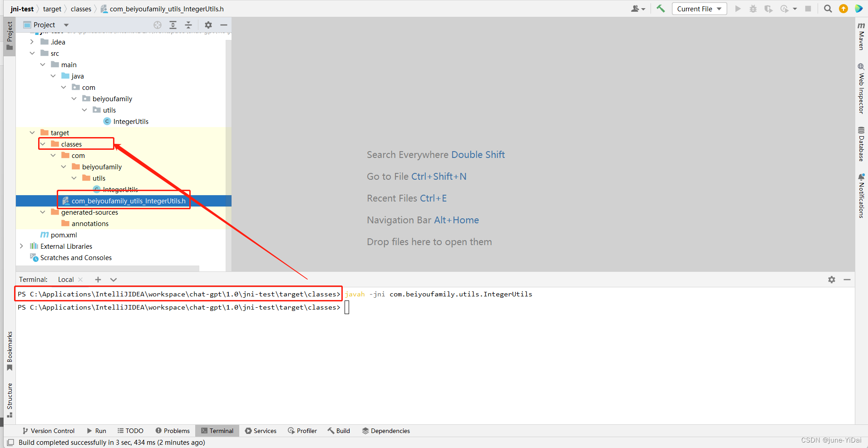Open the Terminal tool window tab
Viewport: 868px width, 448px height.
tap(217, 431)
